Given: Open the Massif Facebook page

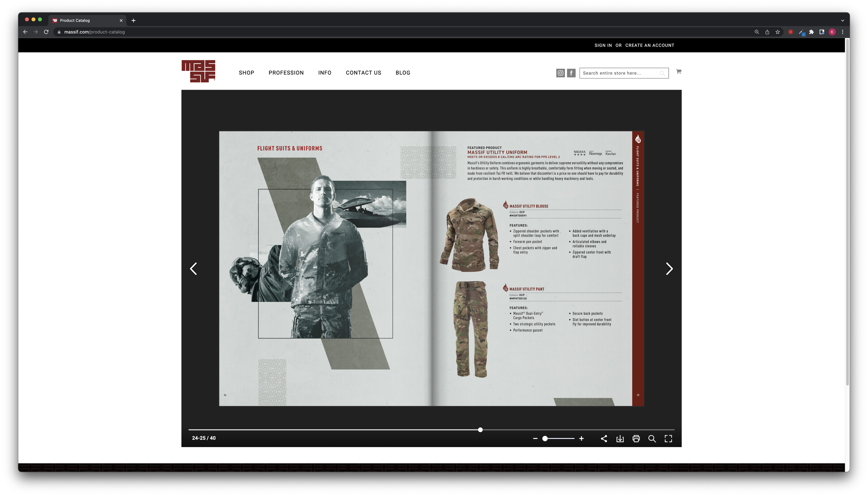Looking at the screenshot, I should pos(571,73).
